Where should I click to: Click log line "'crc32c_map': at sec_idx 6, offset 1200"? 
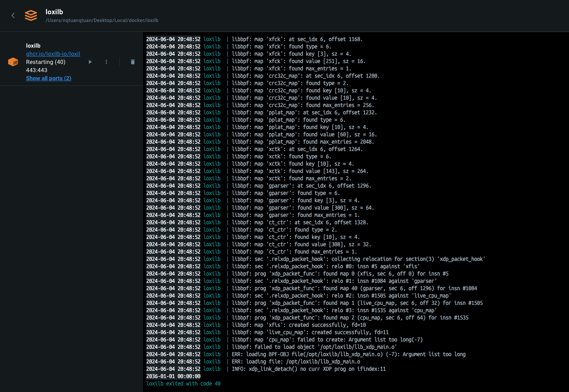point(263,76)
